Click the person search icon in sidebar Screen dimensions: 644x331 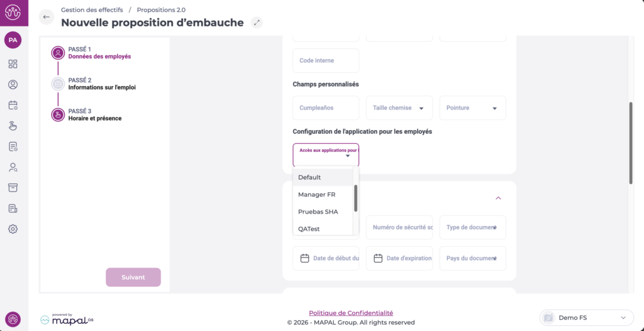click(13, 167)
